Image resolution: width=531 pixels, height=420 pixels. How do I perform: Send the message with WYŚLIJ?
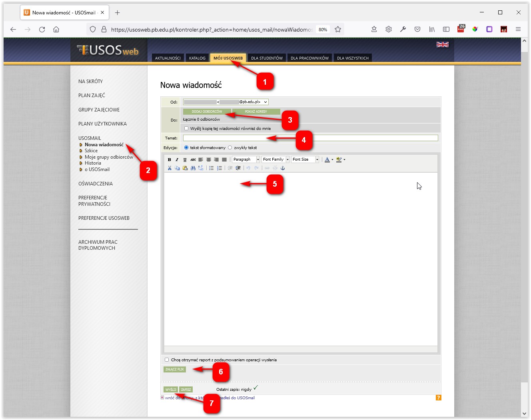coord(171,389)
